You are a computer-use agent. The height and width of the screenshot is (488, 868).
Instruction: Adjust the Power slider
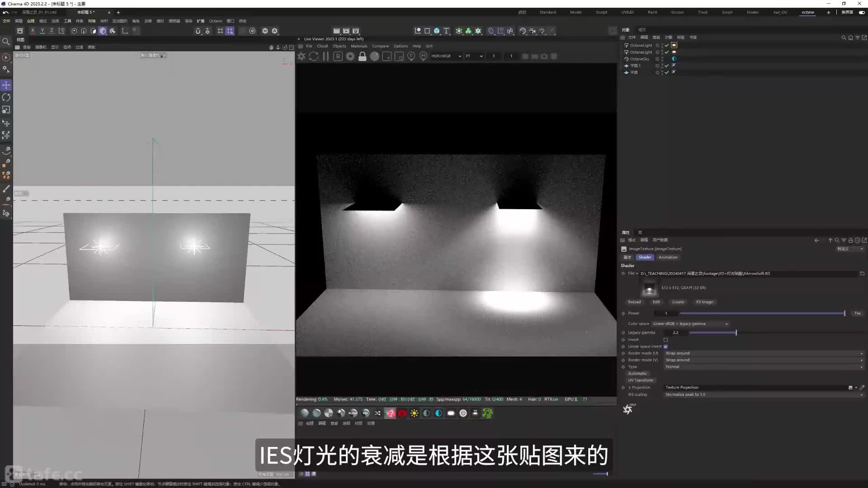tap(762, 313)
